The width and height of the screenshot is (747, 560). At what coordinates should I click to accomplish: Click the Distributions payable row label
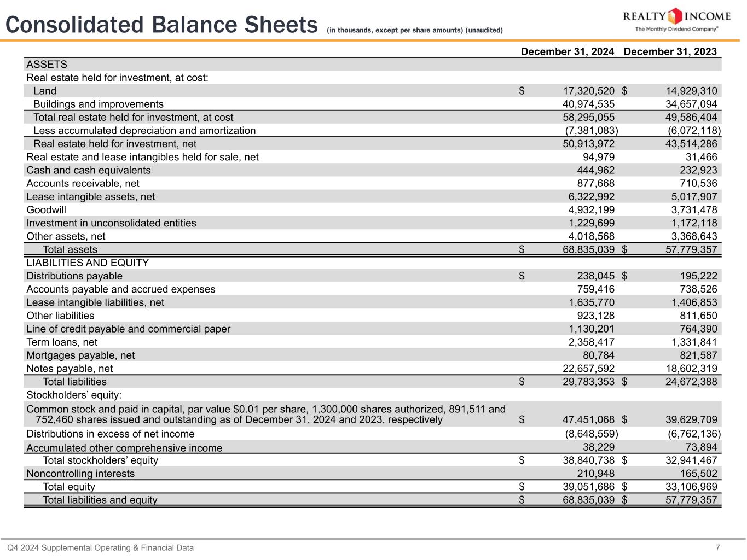(x=74, y=276)
